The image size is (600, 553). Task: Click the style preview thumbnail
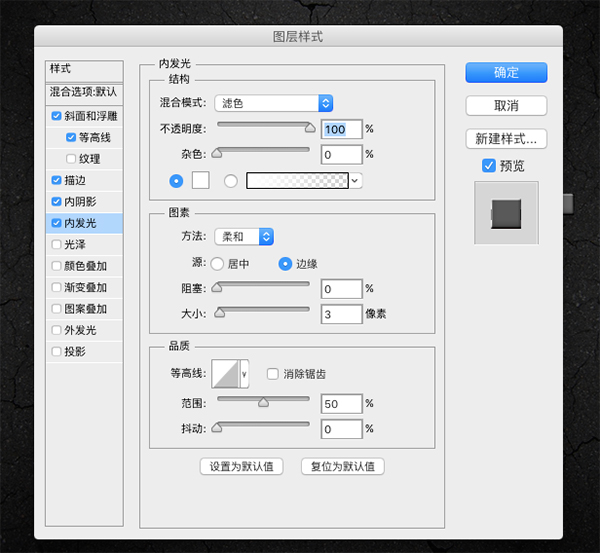[506, 211]
